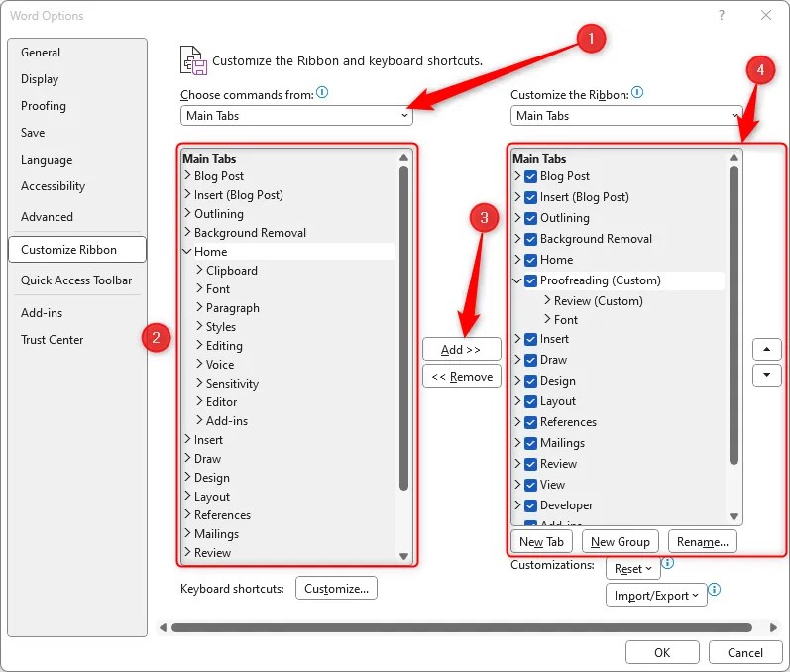Collapse Proofreading (Custom) tab in right list
790x672 pixels.
coord(517,280)
